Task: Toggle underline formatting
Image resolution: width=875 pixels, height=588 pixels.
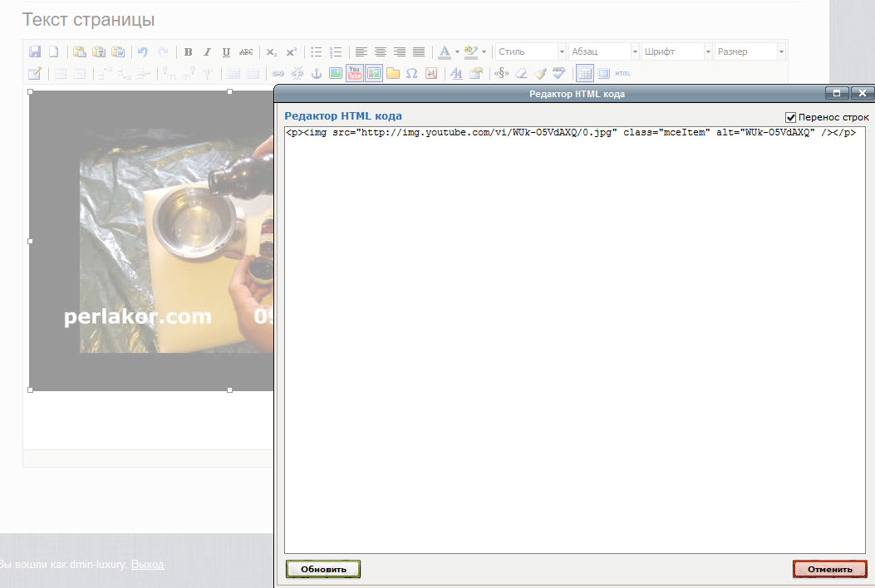Action: point(226,51)
